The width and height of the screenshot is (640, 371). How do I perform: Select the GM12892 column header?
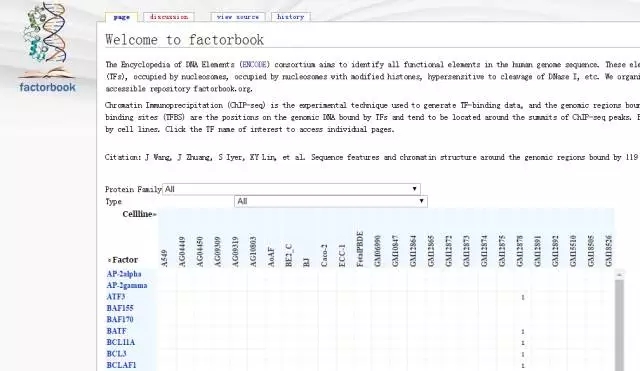coord(555,251)
